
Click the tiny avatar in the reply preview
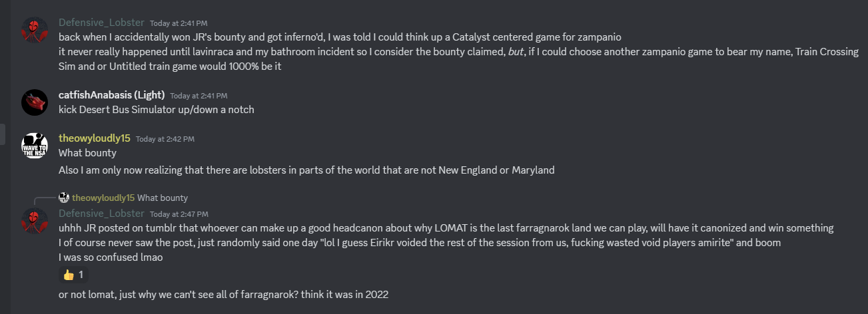(x=64, y=198)
